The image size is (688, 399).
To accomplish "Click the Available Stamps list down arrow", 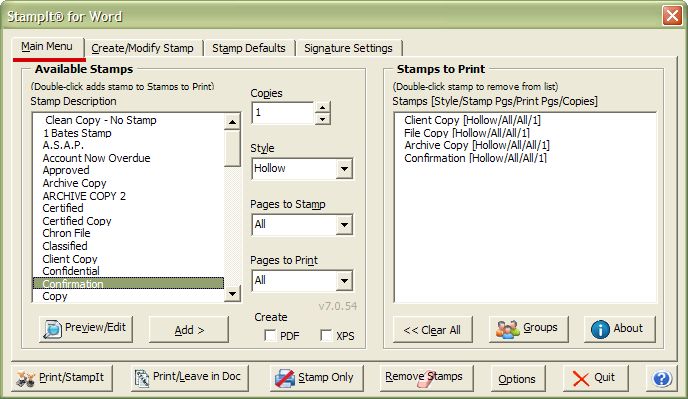I will (232, 294).
